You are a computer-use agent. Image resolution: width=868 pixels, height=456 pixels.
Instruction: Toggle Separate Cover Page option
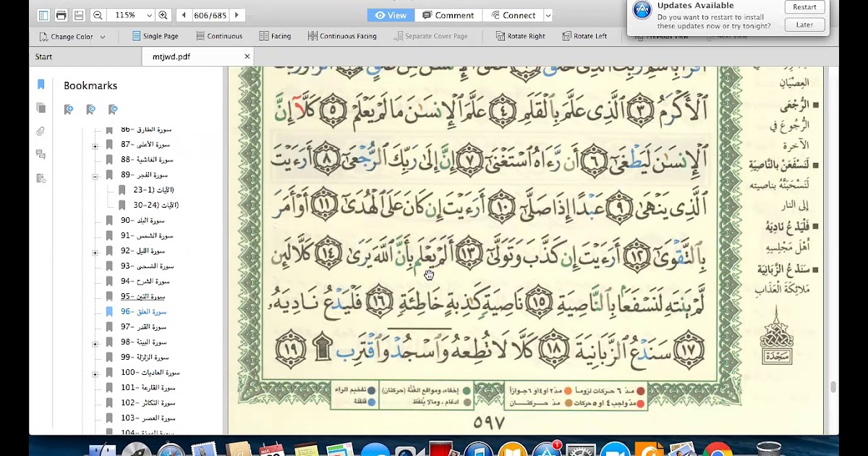tap(430, 36)
